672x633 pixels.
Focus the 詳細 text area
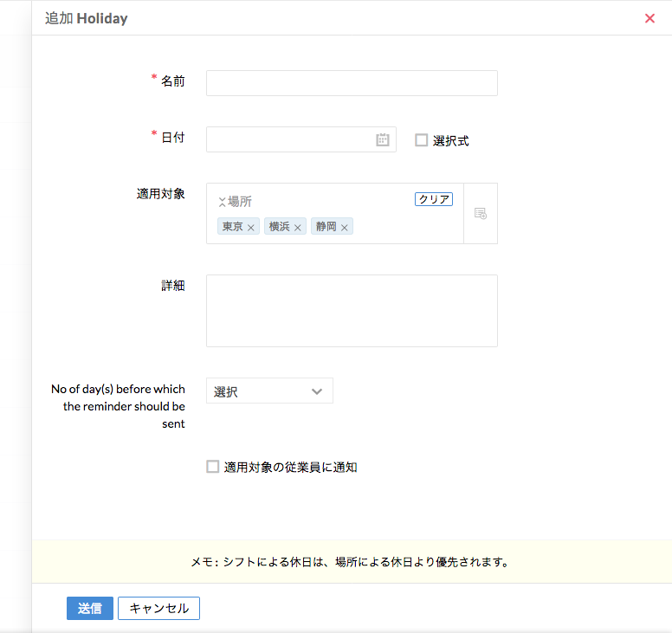352,311
